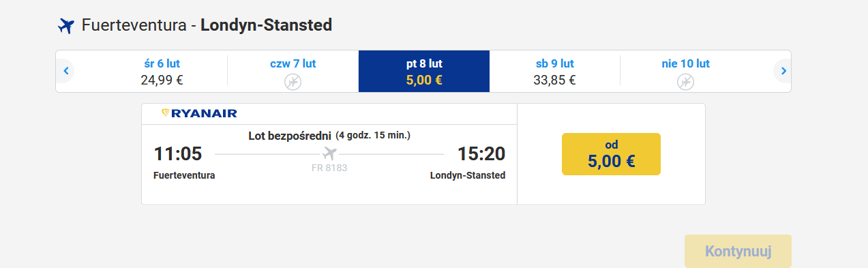Select the pt 8 lut highlighted tab
This screenshot has width=868, height=268.
tap(424, 72)
